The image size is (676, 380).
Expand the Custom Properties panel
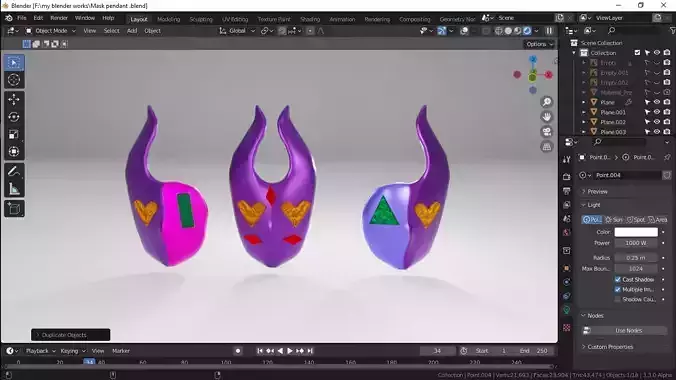coord(610,347)
